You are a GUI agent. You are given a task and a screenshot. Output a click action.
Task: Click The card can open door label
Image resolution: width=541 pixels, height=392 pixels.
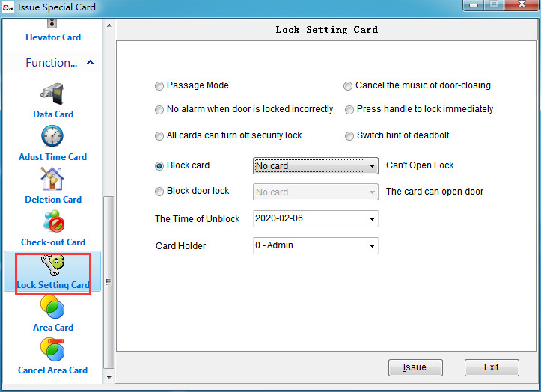tap(435, 192)
